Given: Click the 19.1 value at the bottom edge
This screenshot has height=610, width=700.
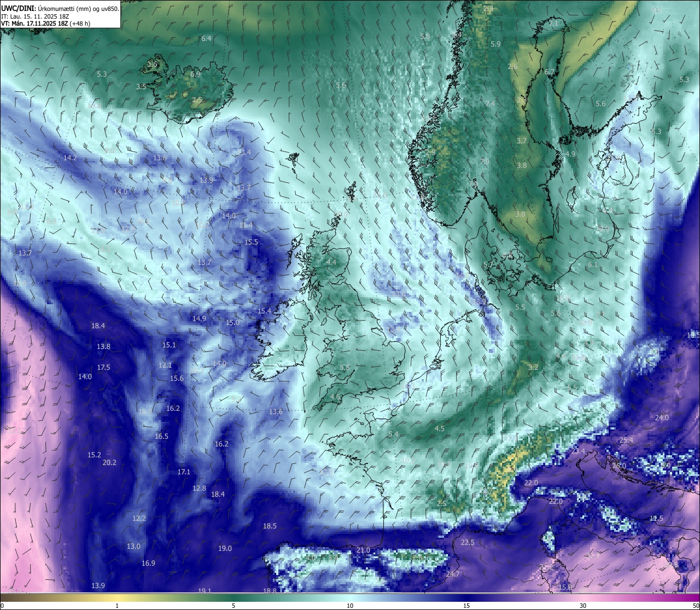Looking at the screenshot, I should point(205,591).
